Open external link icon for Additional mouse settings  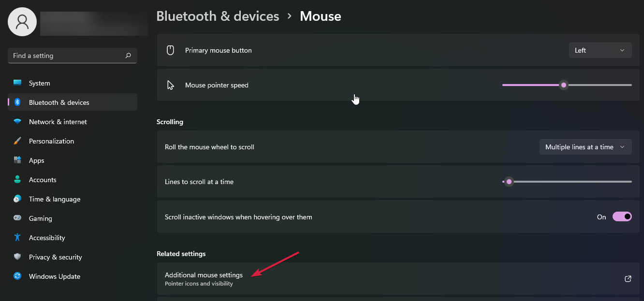pyautogui.click(x=628, y=279)
